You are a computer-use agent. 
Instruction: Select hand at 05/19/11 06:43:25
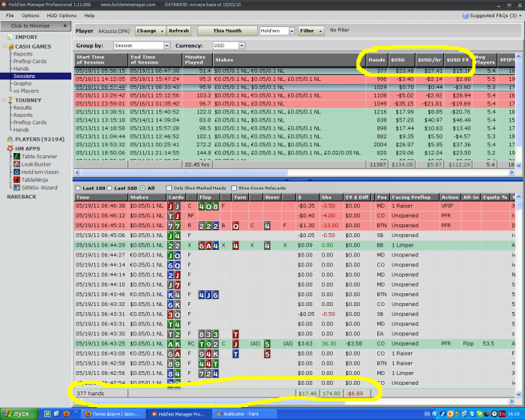click(295, 344)
